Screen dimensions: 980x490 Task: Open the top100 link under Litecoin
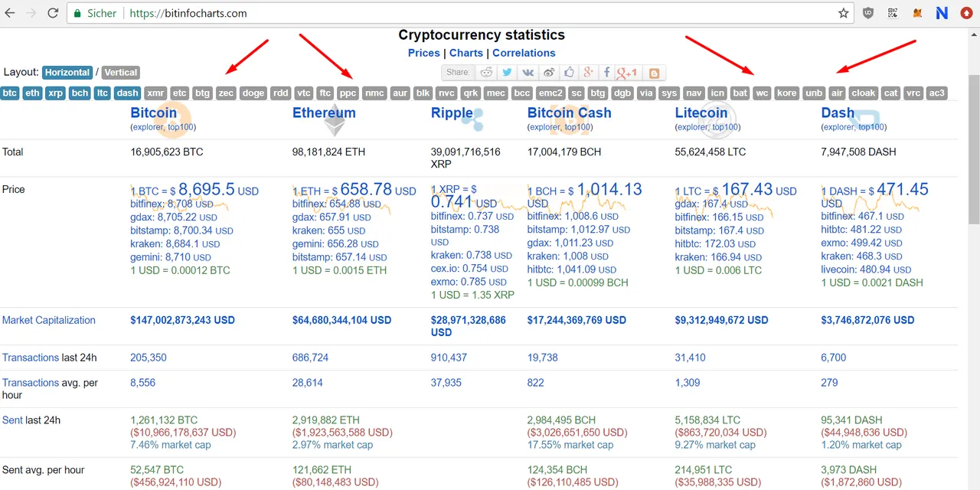pos(724,127)
